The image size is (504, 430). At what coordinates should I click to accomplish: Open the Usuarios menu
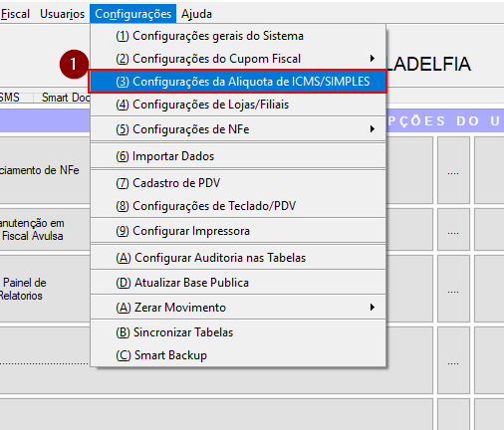[62, 14]
